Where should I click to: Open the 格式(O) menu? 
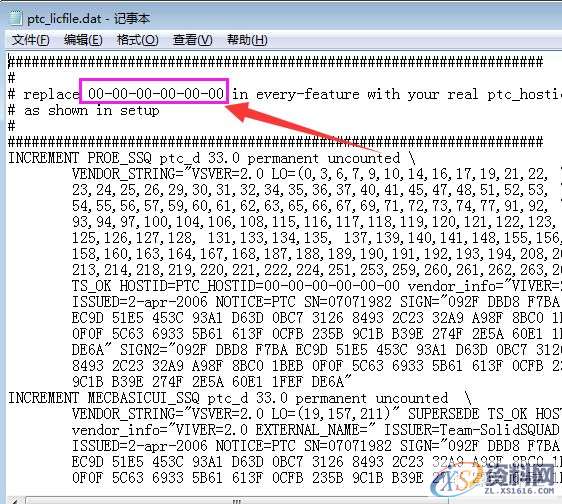point(138,40)
